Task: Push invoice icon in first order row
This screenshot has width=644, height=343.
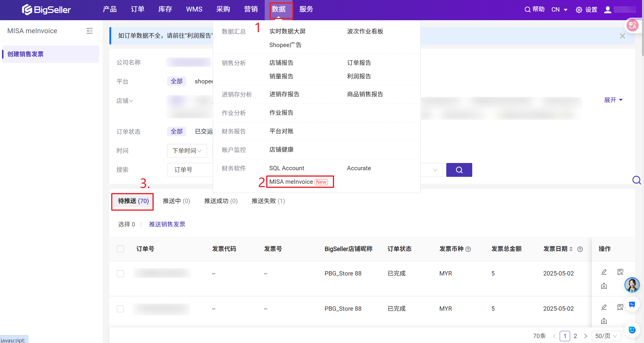Action: click(x=604, y=286)
